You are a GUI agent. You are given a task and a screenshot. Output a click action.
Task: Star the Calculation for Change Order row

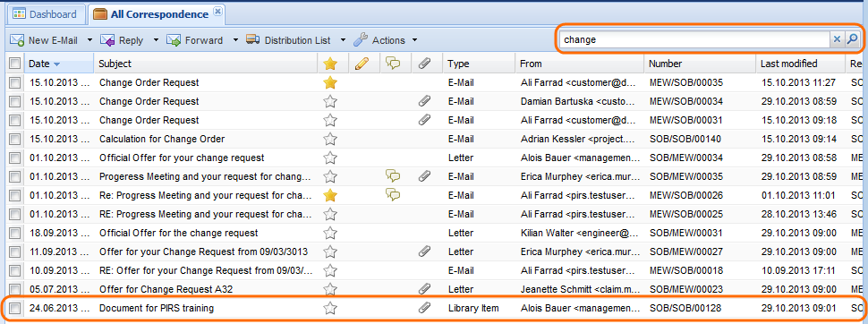tap(330, 139)
